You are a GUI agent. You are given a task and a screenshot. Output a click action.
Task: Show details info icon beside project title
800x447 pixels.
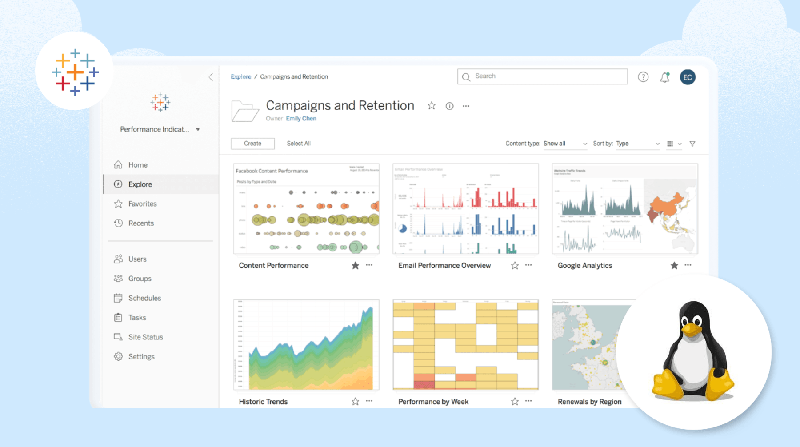[x=449, y=106]
